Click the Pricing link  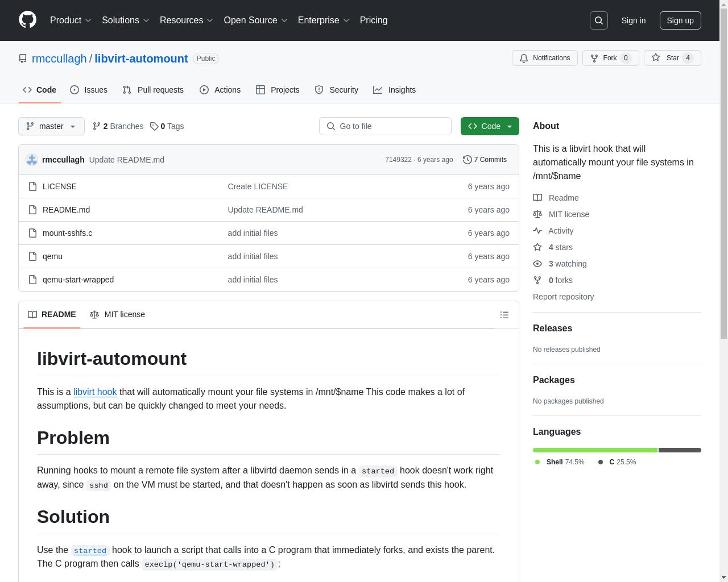click(374, 20)
